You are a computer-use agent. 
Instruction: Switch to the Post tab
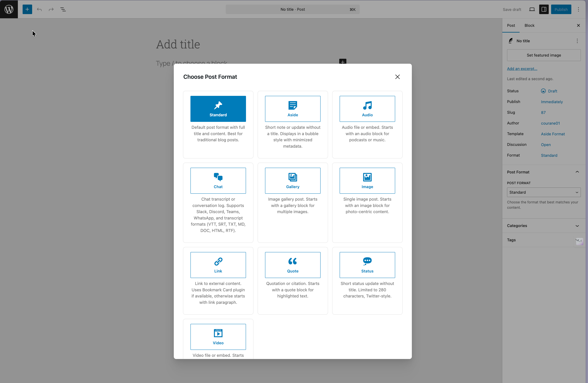pyautogui.click(x=511, y=25)
